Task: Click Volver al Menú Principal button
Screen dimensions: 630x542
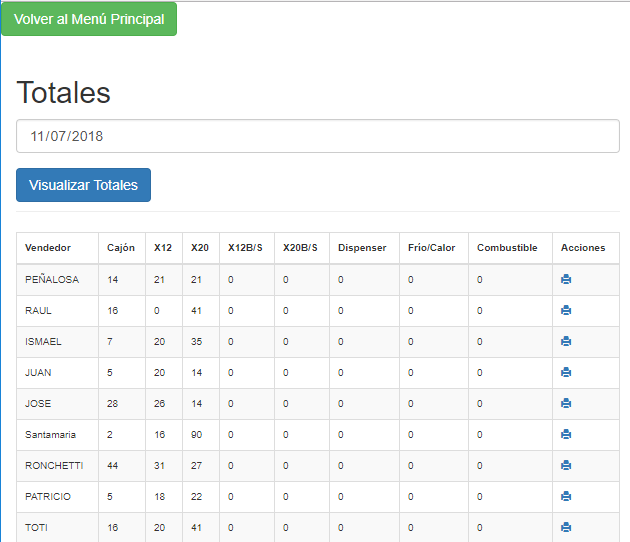Action: coord(89,19)
